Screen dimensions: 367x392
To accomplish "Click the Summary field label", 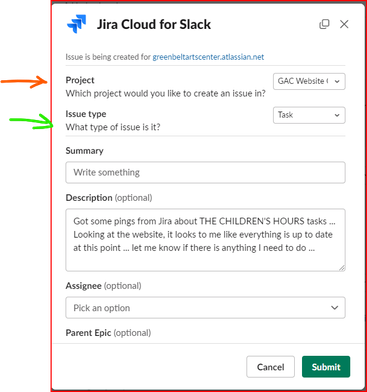I will [84, 151].
